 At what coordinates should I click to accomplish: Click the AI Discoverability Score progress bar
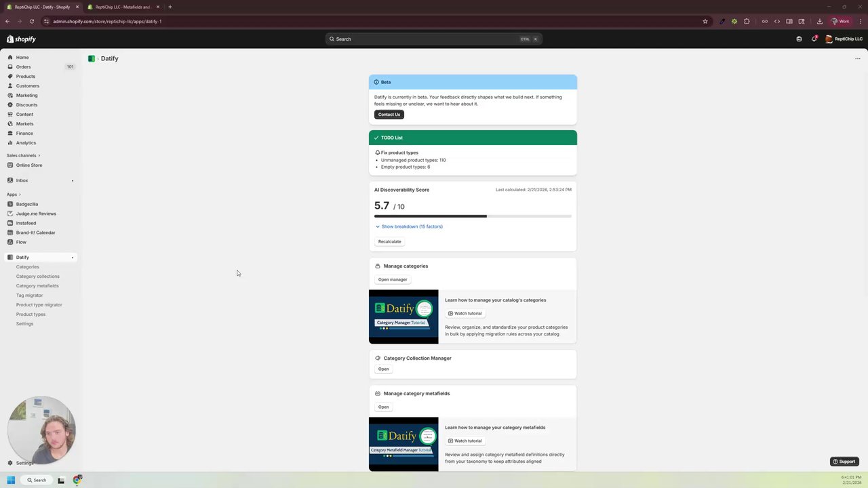473,216
